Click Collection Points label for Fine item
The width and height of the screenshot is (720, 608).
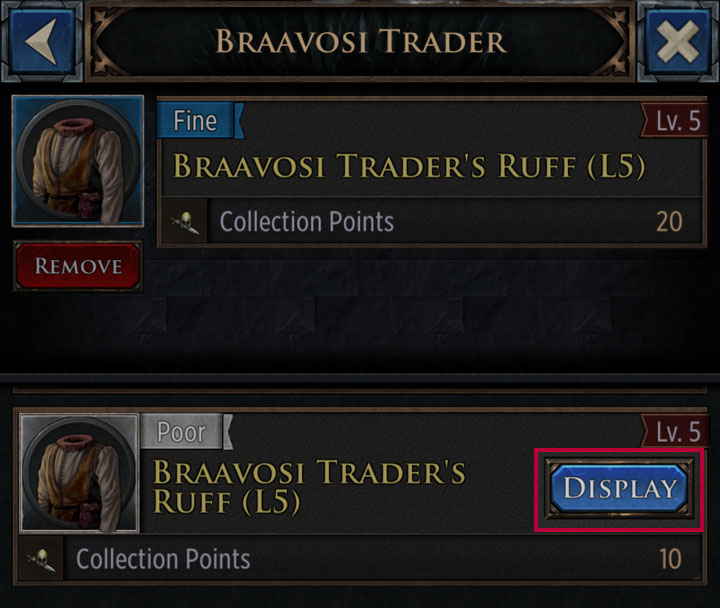pyautogui.click(x=306, y=221)
